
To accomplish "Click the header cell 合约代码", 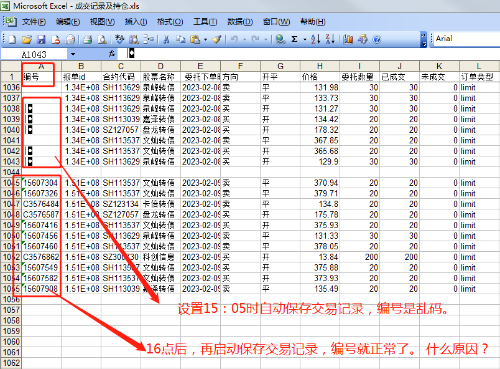I will point(121,77).
